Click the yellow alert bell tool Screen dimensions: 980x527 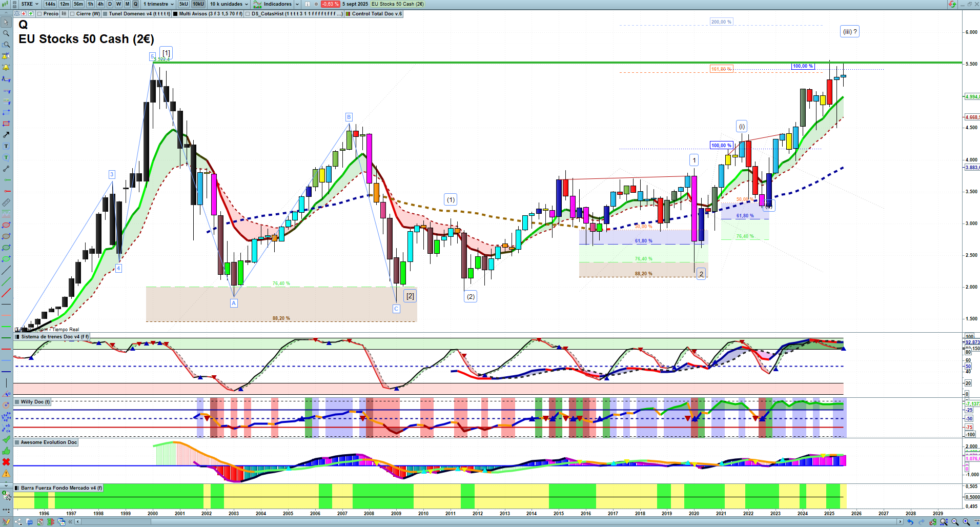click(6, 67)
